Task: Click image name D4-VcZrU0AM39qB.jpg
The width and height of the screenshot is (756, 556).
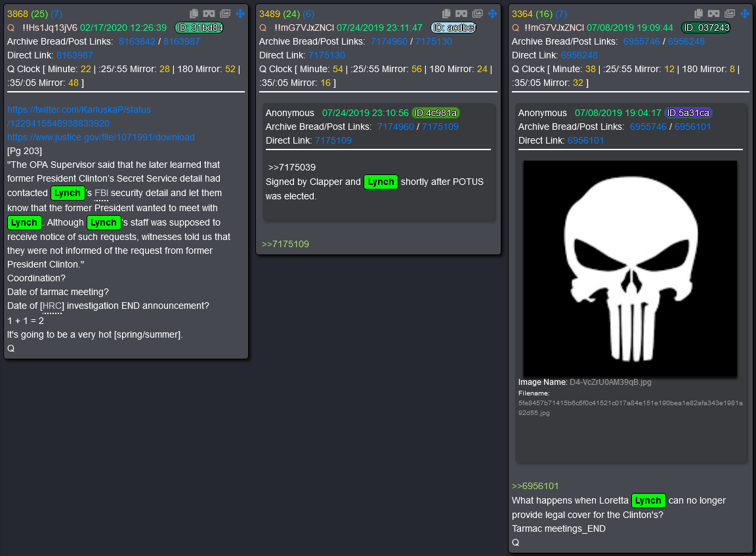Action: 610,382
